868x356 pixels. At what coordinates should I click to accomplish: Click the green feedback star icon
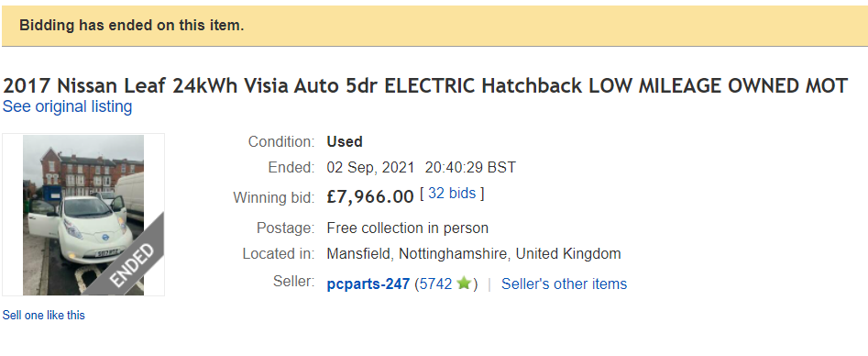[x=464, y=284]
